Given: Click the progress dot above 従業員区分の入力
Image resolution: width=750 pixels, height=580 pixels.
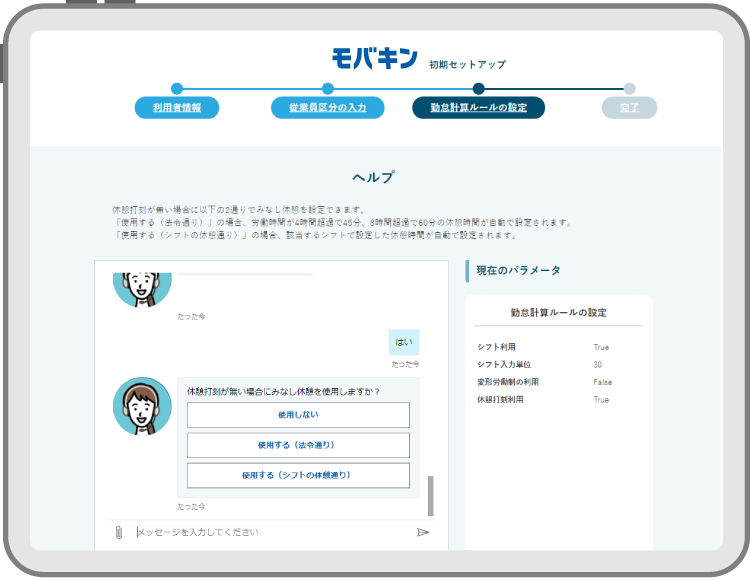Looking at the screenshot, I should click(x=328, y=88).
